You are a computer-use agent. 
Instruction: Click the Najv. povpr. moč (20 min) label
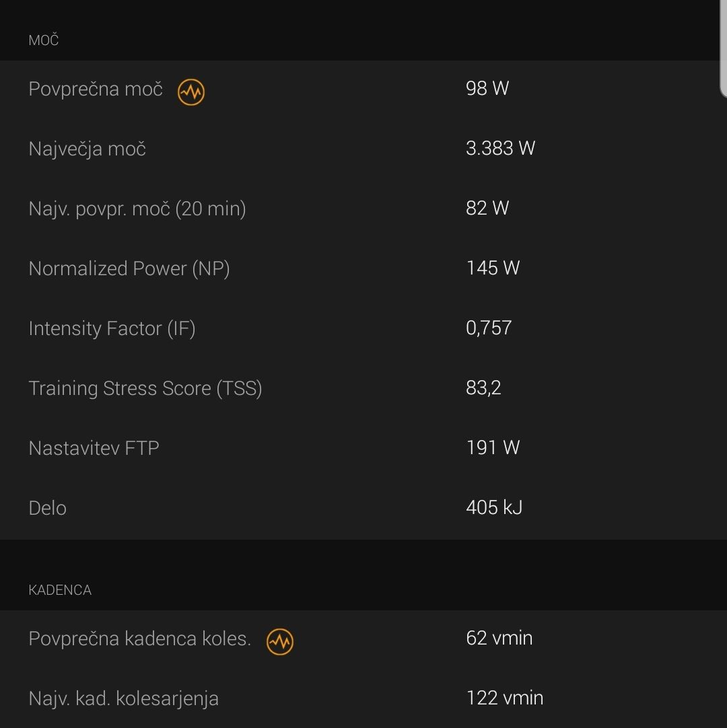[137, 209]
